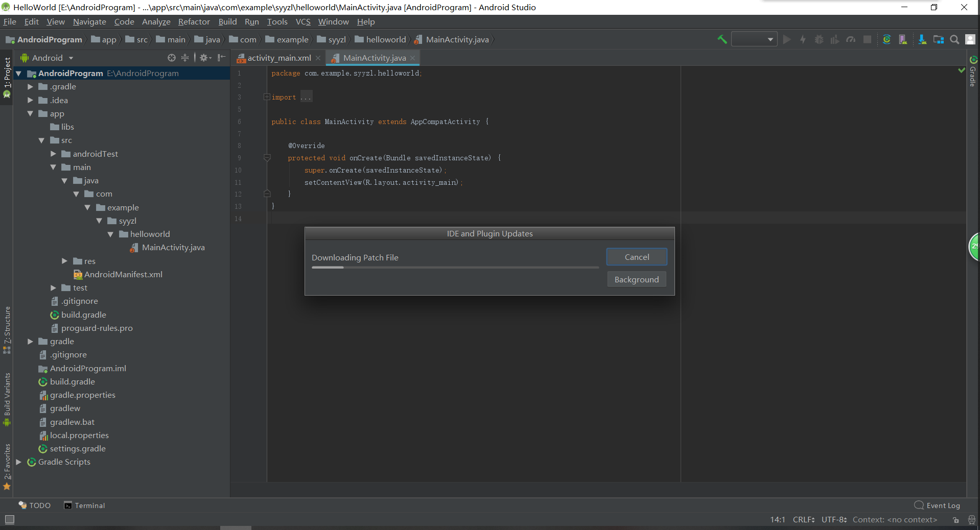The height and width of the screenshot is (530, 980).
Task: Open the run configuration dropdown
Action: coord(754,39)
